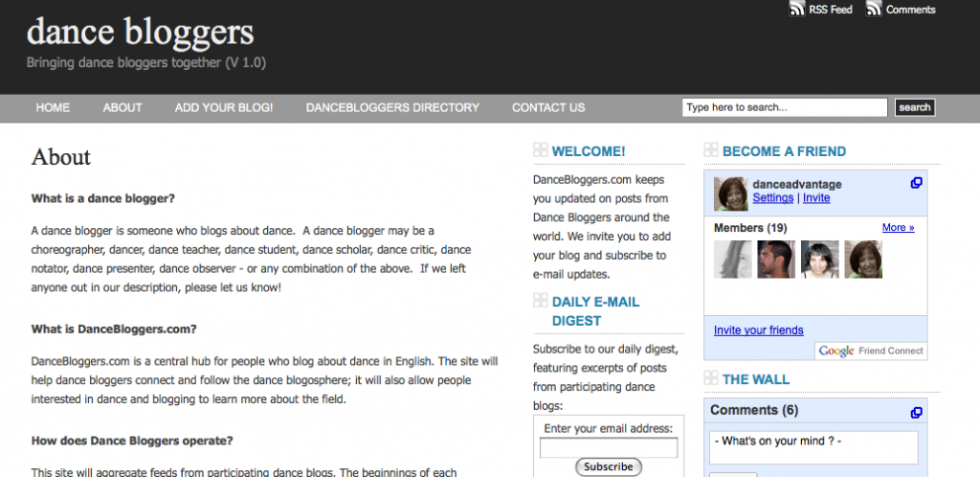This screenshot has height=477, width=980.
Task: Click the RSS Feed icon
Action: [796, 9]
